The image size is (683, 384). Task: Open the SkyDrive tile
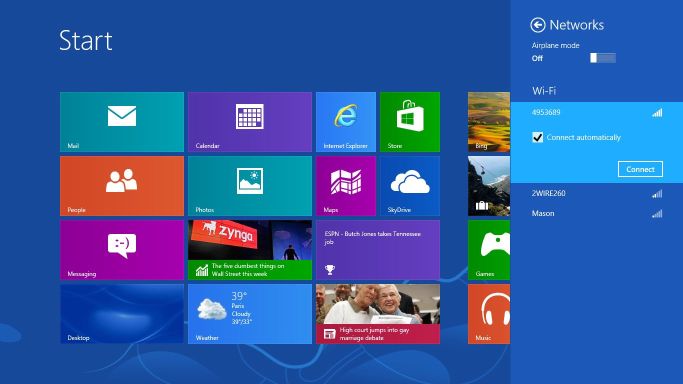pos(410,186)
